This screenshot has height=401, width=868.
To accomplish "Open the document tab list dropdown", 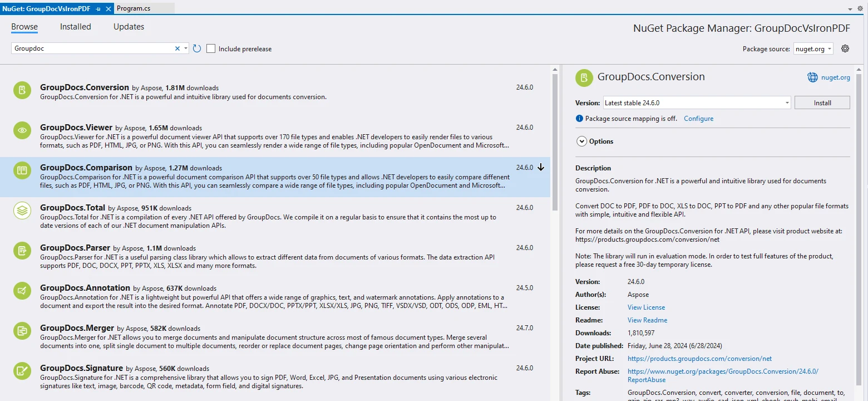I will click(x=850, y=9).
